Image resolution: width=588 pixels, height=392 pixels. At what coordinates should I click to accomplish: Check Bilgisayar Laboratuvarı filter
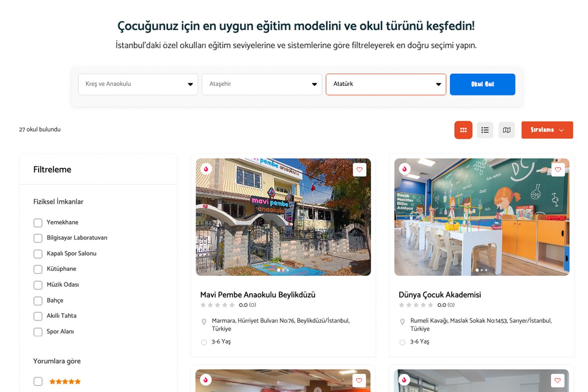38,238
